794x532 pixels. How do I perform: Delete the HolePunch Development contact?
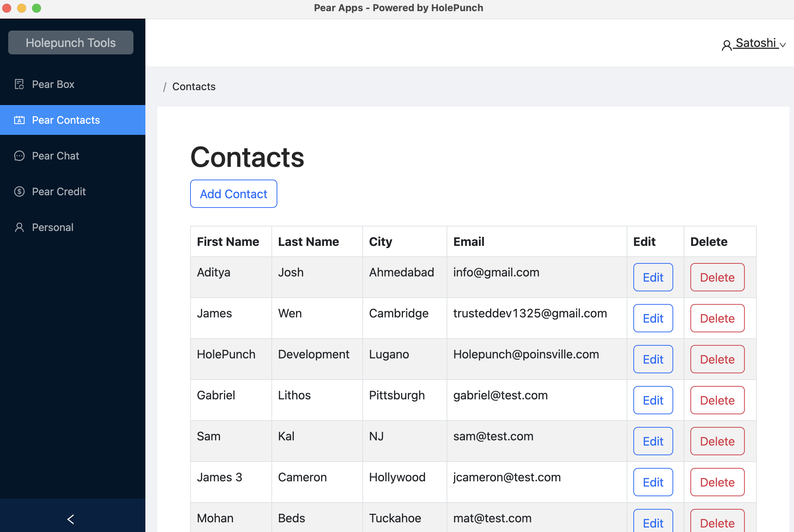click(717, 359)
